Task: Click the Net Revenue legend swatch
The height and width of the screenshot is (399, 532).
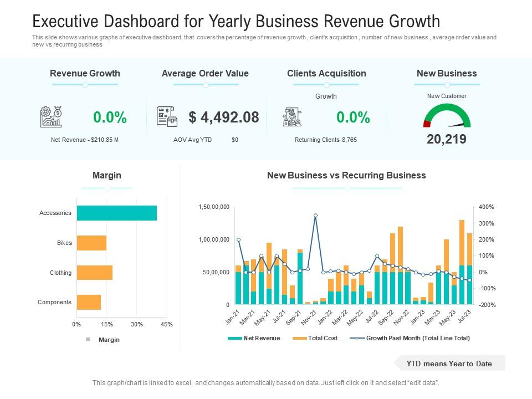Action: (x=235, y=338)
